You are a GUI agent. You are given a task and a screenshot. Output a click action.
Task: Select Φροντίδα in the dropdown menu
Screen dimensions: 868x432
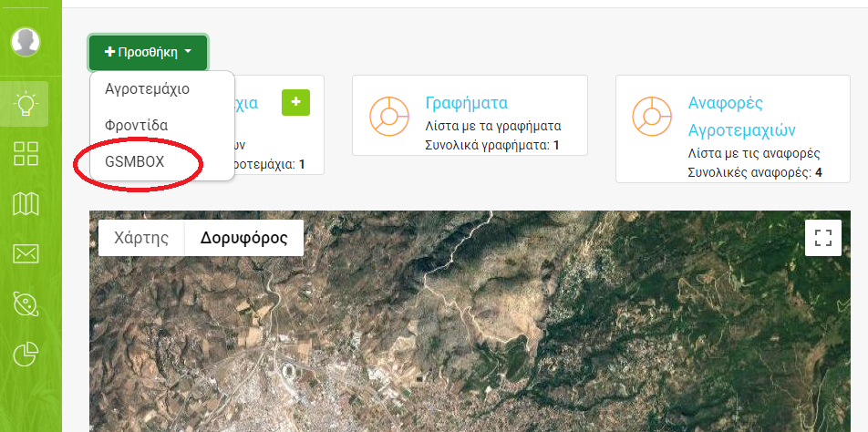click(x=137, y=125)
